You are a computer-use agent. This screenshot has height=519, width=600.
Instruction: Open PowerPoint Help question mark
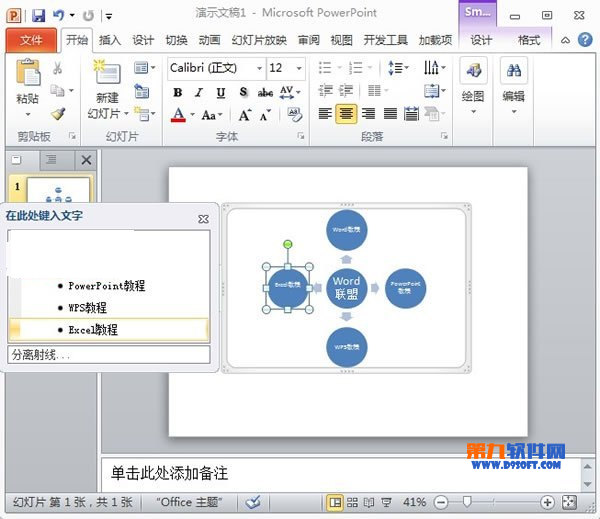point(585,40)
